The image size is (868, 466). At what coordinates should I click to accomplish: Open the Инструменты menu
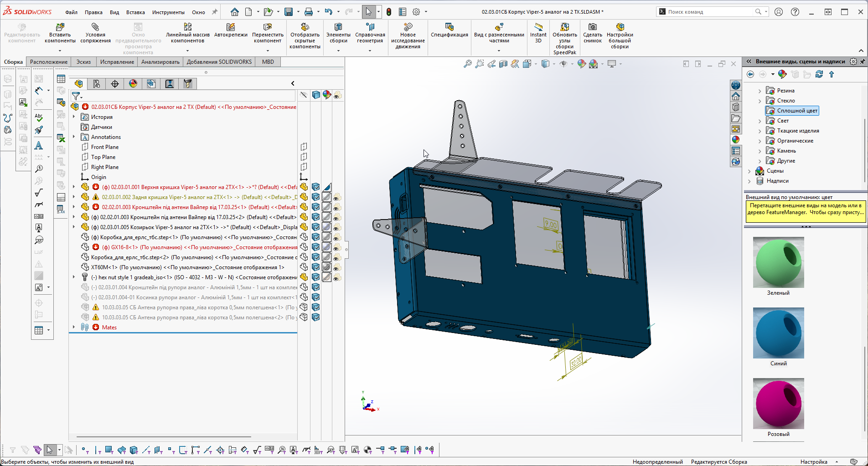point(168,12)
